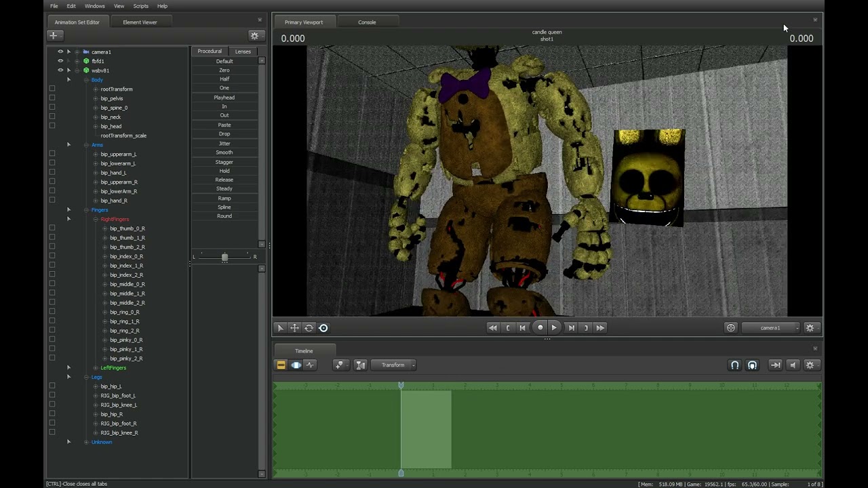
Task: Expand the camera1 tree node
Action: (77, 52)
